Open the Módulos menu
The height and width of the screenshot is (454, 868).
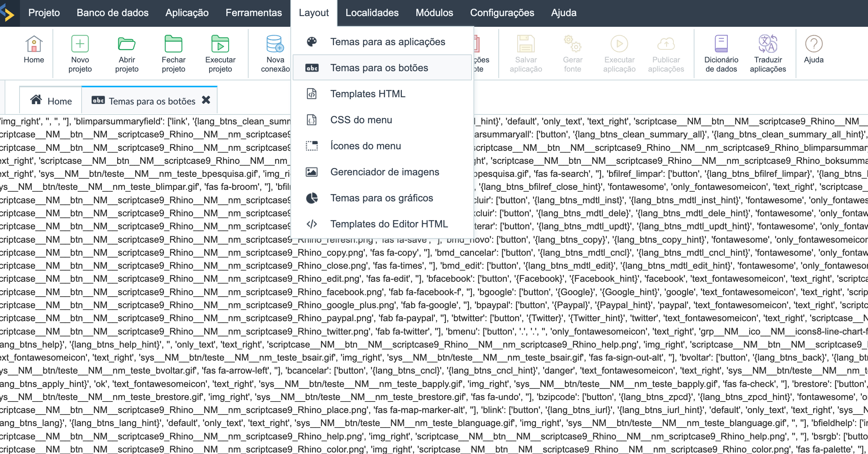point(434,13)
